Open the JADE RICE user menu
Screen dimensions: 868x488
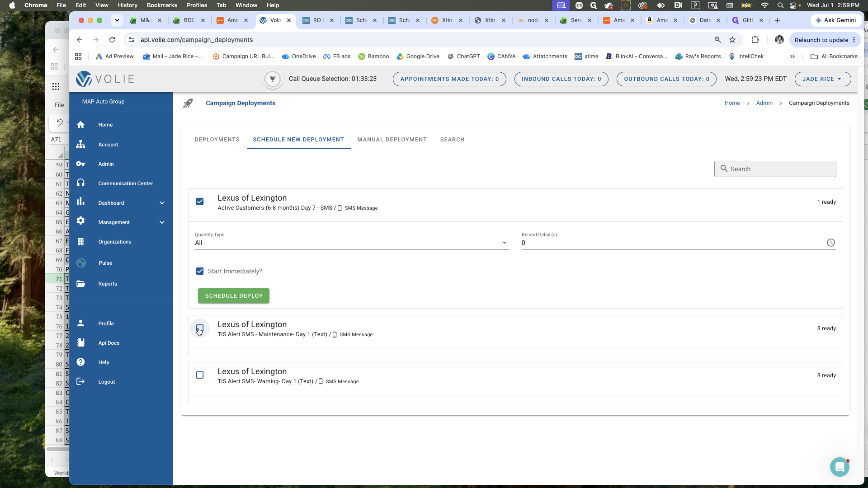pyautogui.click(x=823, y=79)
